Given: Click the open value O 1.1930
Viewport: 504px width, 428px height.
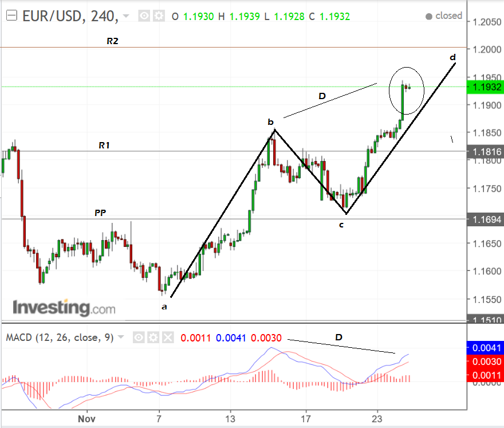Looking at the screenshot, I should click(193, 17).
